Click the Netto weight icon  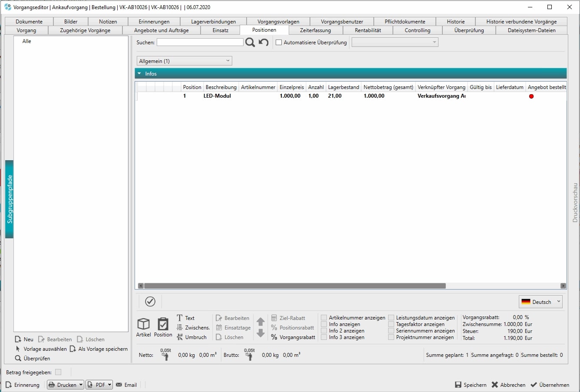(x=165, y=354)
